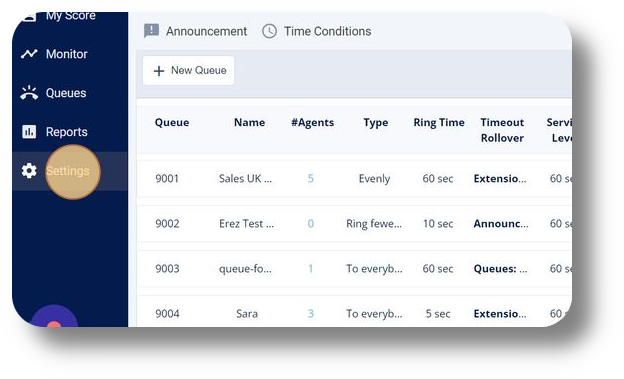Open queue 9003 row named queue-fo...
Viewport: 624px width, 379px height.
[354, 269]
